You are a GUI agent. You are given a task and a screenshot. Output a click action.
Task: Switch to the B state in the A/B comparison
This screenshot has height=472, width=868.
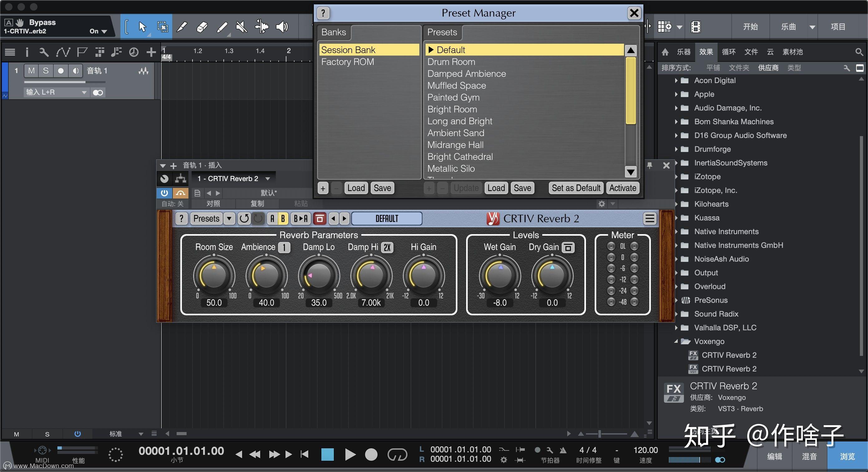[x=283, y=219]
